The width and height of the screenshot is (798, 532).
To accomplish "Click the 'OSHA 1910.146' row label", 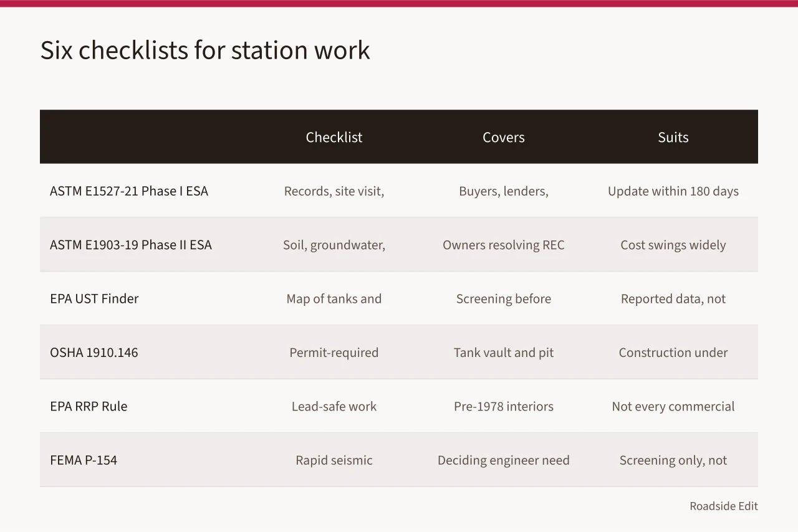I will click(x=94, y=353).
